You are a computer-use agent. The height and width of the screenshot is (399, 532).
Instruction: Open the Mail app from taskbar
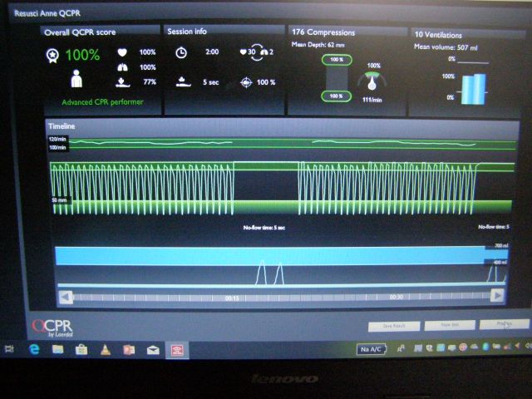(x=153, y=350)
